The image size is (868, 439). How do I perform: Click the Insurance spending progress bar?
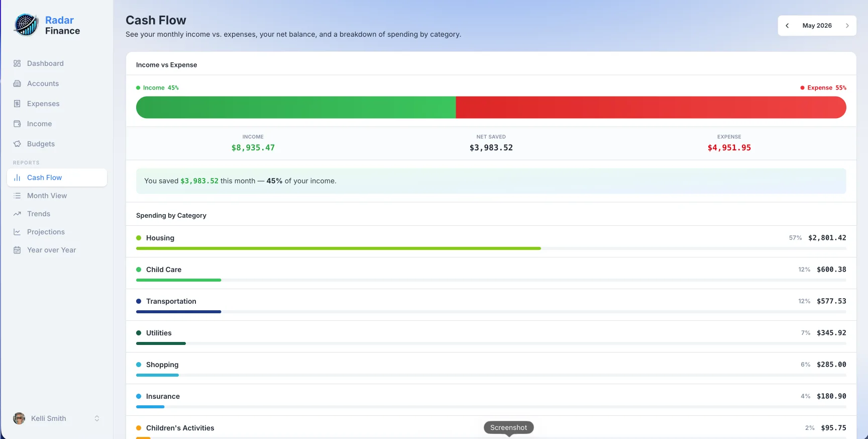click(x=491, y=407)
